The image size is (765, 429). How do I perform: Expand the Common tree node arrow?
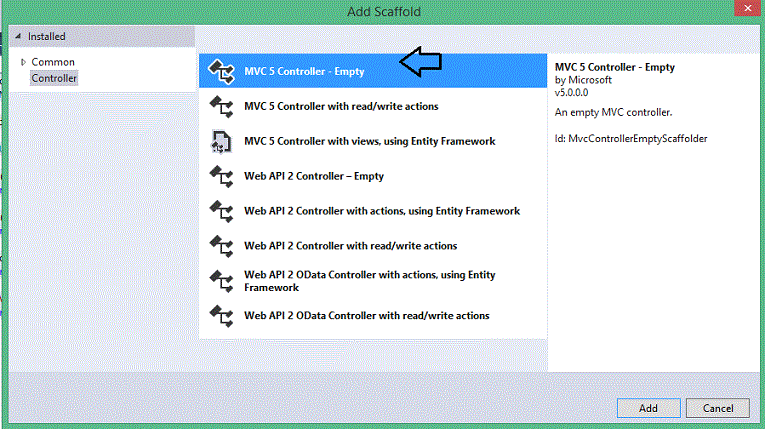click(x=23, y=62)
